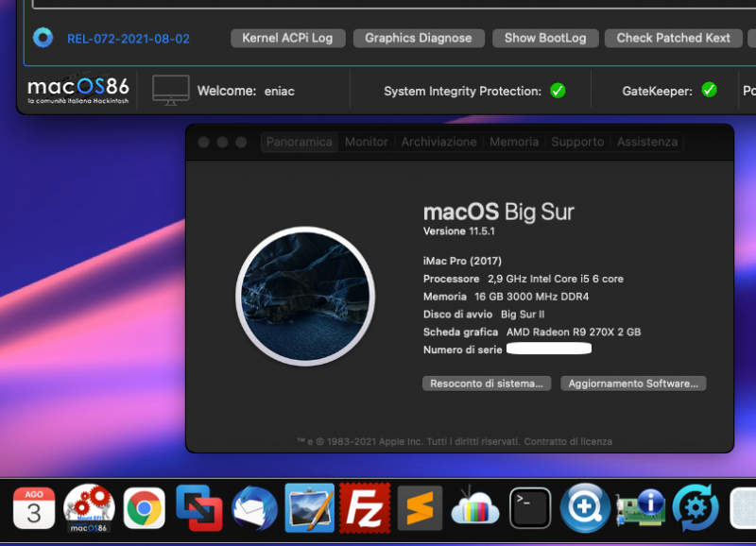Click the Big Sur II startup disk text

click(523, 315)
